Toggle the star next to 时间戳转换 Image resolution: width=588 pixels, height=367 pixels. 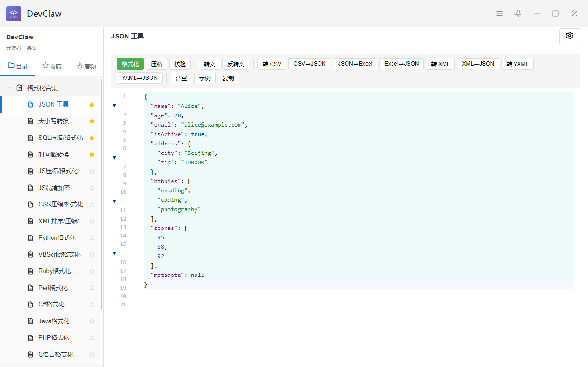(92, 154)
